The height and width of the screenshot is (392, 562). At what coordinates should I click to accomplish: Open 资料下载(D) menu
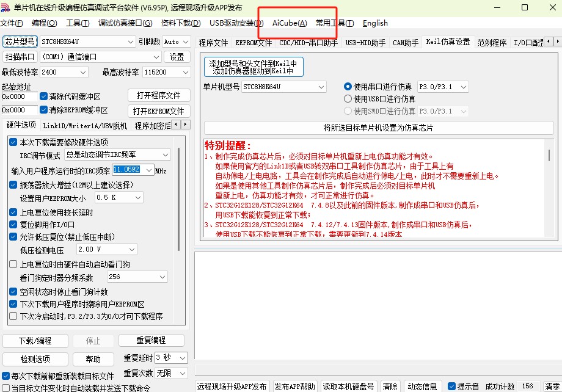[181, 23]
